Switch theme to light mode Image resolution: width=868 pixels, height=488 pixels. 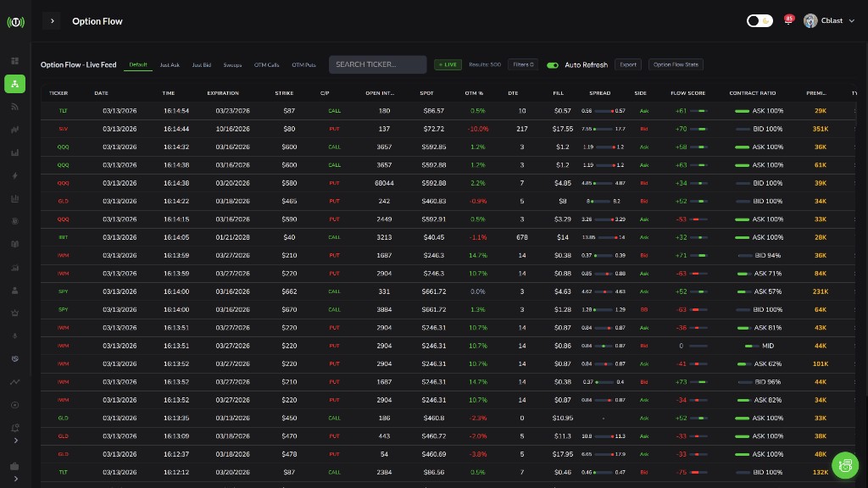click(759, 20)
